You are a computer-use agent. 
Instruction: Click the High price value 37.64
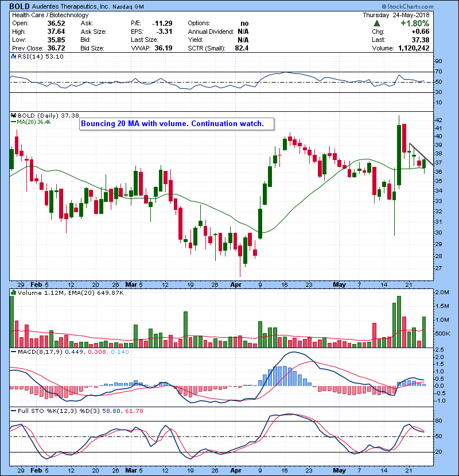tap(56, 32)
